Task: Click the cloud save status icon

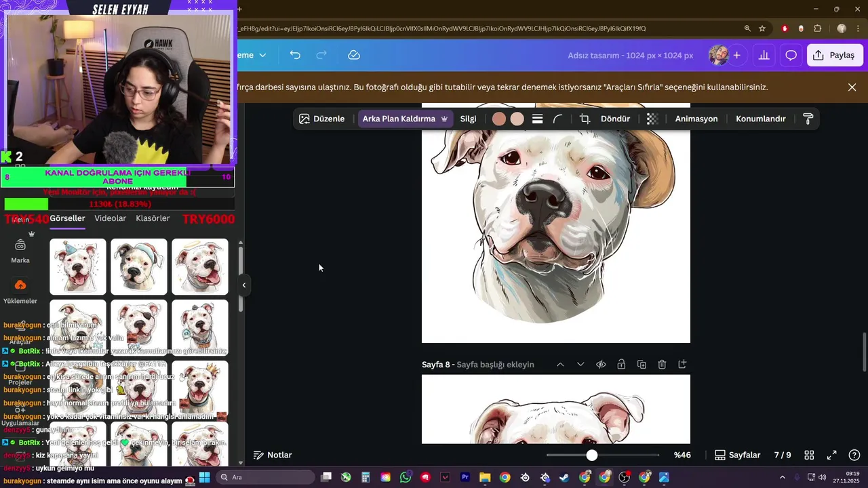Action: pyautogui.click(x=354, y=55)
